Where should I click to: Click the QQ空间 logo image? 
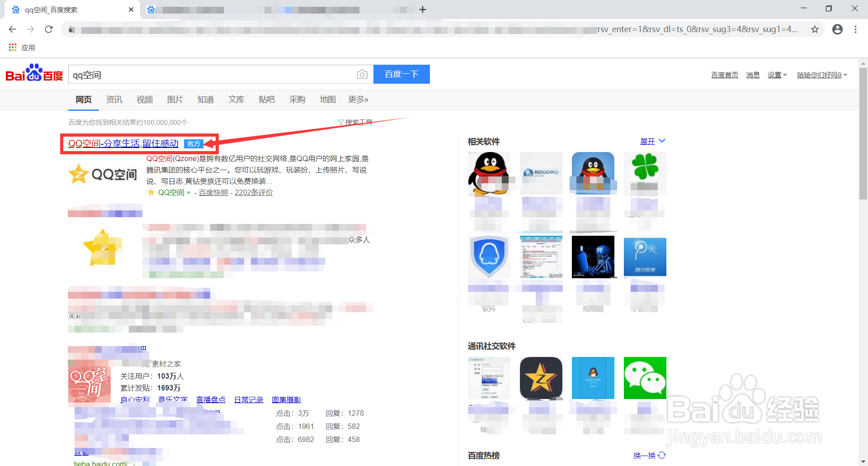click(x=103, y=174)
